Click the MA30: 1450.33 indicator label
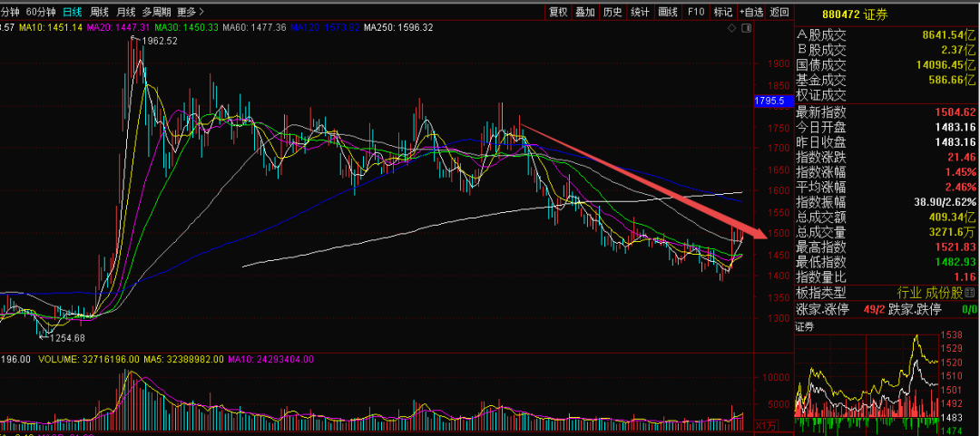Image resolution: width=980 pixels, height=436 pixels. [x=187, y=27]
